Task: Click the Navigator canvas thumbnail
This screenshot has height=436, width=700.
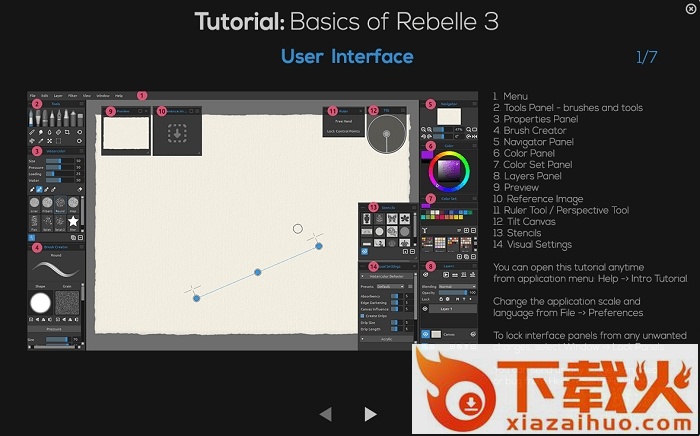Action: coord(449,116)
